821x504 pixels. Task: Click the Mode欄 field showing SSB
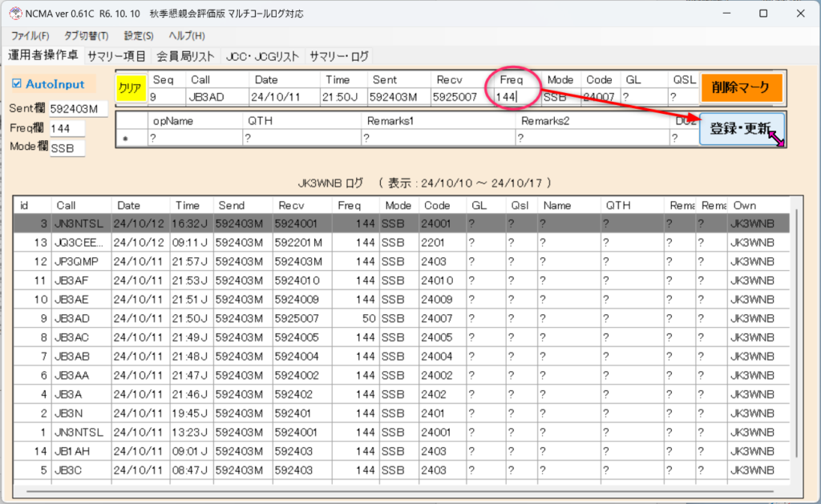[67, 148]
